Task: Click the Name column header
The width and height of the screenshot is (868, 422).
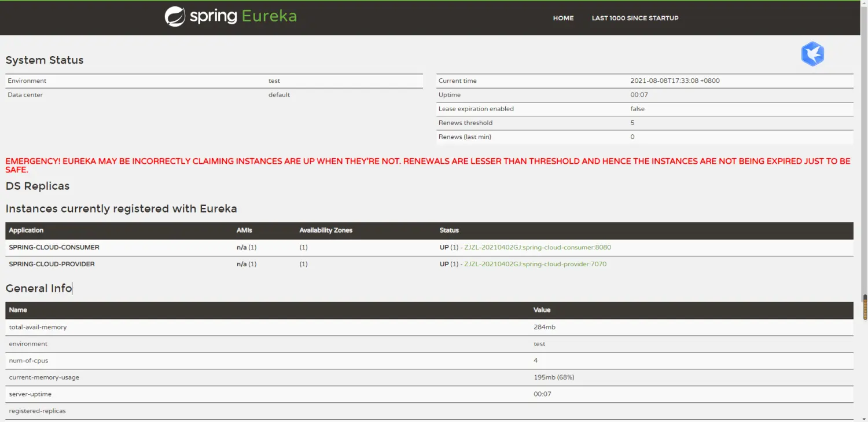Action: point(18,310)
